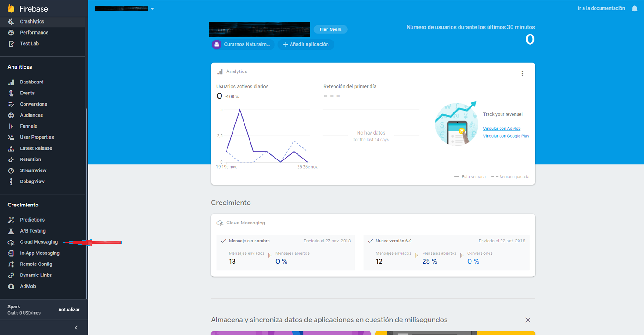
Task: Open Conversions via its sidebar icon
Action: [12, 104]
